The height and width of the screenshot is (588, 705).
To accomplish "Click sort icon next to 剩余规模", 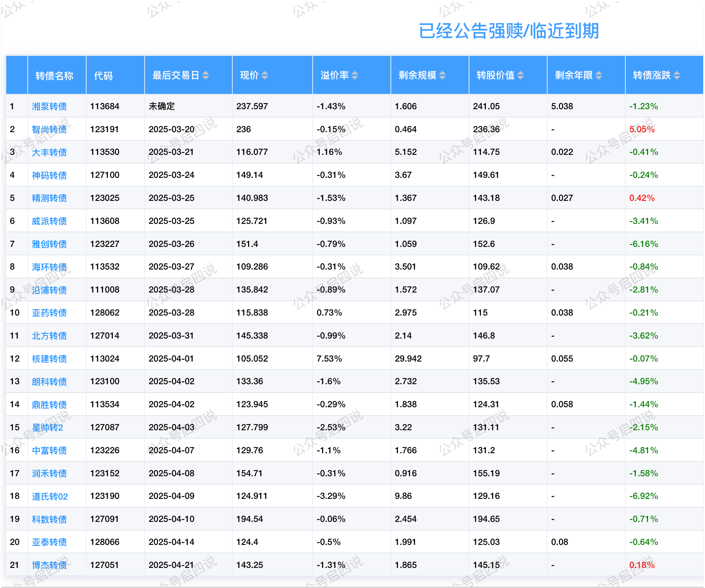I will [442, 75].
